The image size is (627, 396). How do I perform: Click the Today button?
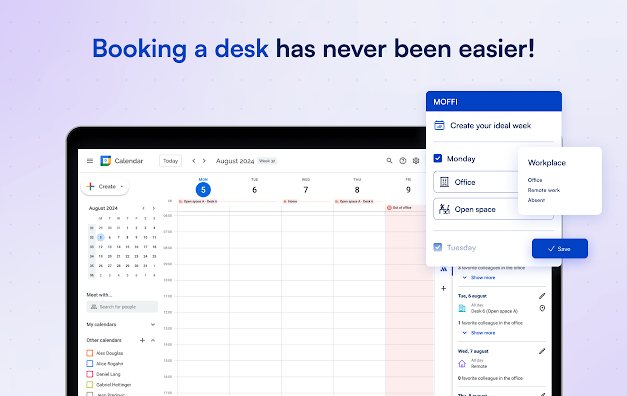click(x=170, y=161)
